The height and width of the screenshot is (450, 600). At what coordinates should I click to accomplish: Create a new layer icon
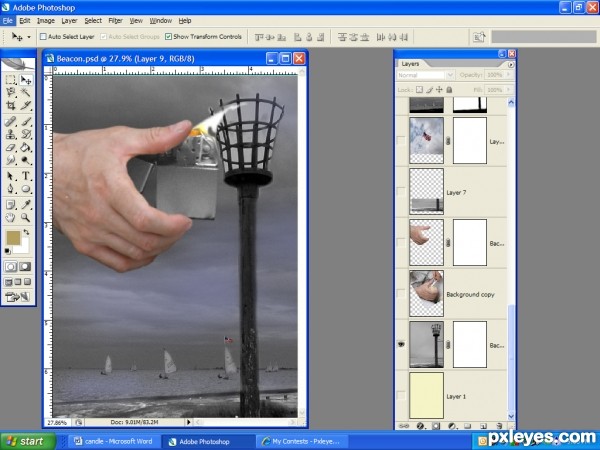(x=483, y=426)
